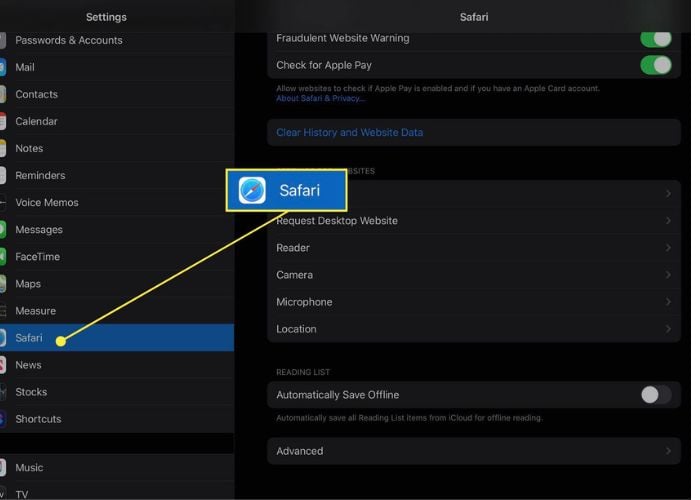Screen dimensions: 700x500
Task: Select Messages in the sidebar
Action: (x=117, y=229)
